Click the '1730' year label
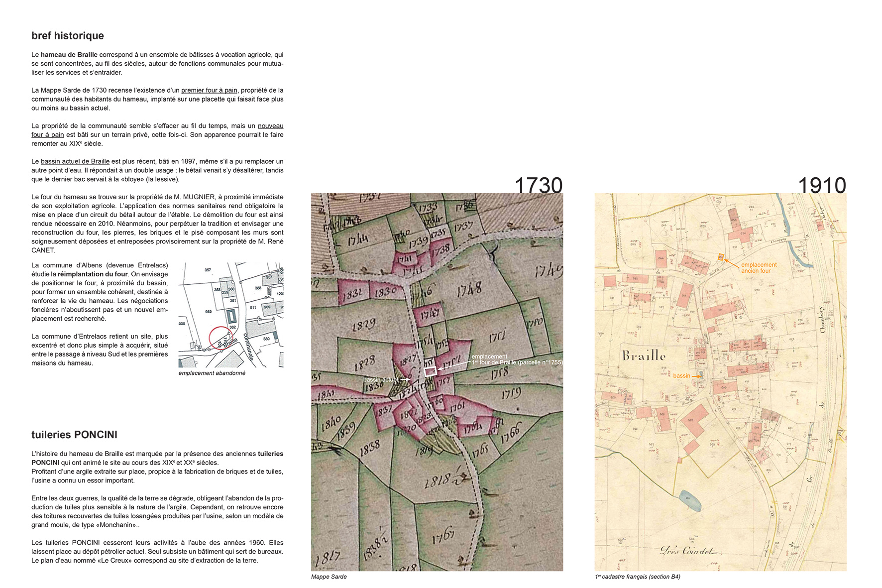The width and height of the screenshot is (882, 588). 538,185
